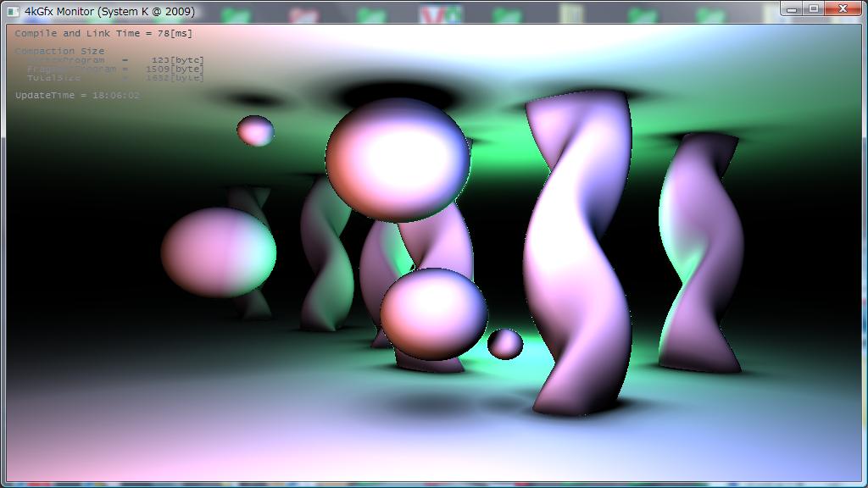Close the 4kGfx Monitor window

843,8
